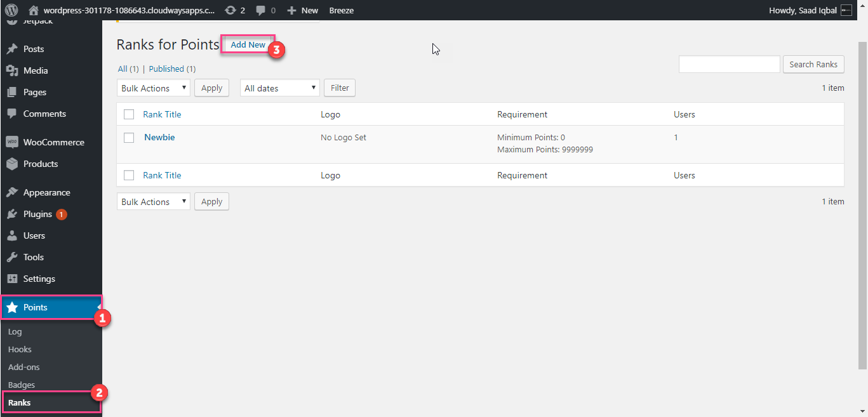This screenshot has height=417, width=868.
Task: Filter by the All (1) link
Action: 128,69
